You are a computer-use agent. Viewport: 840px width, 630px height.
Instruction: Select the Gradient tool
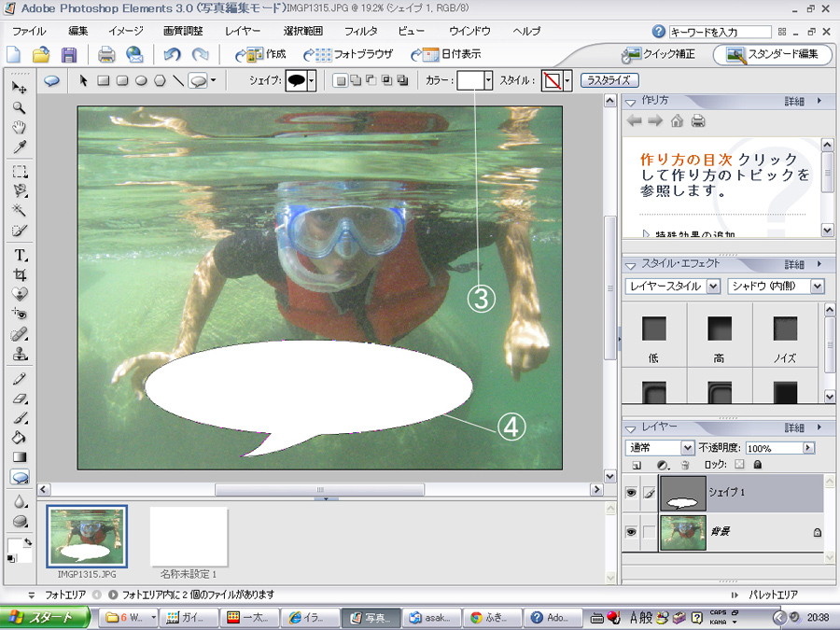click(x=19, y=457)
